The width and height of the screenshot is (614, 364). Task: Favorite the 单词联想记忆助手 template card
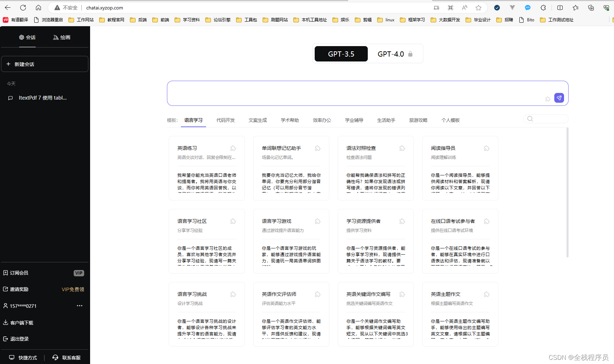(317, 148)
